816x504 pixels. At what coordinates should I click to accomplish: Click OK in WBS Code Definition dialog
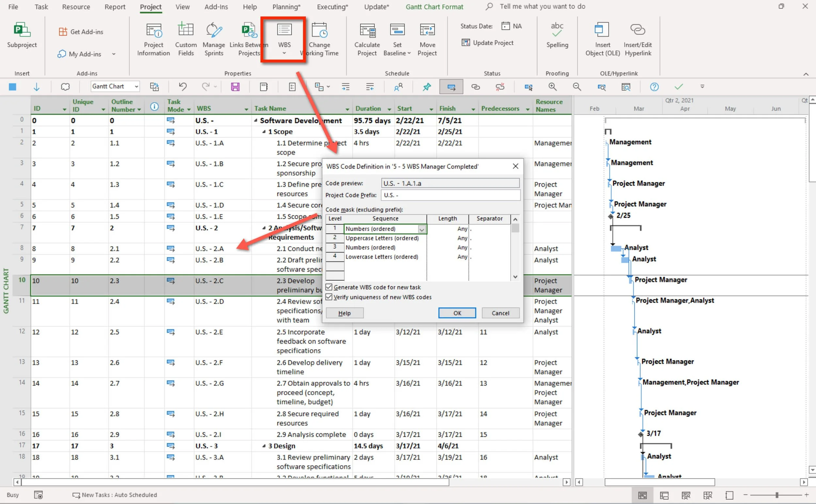pyautogui.click(x=457, y=313)
